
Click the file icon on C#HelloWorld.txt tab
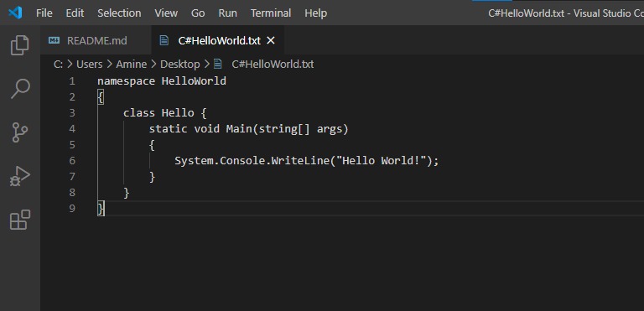click(164, 40)
